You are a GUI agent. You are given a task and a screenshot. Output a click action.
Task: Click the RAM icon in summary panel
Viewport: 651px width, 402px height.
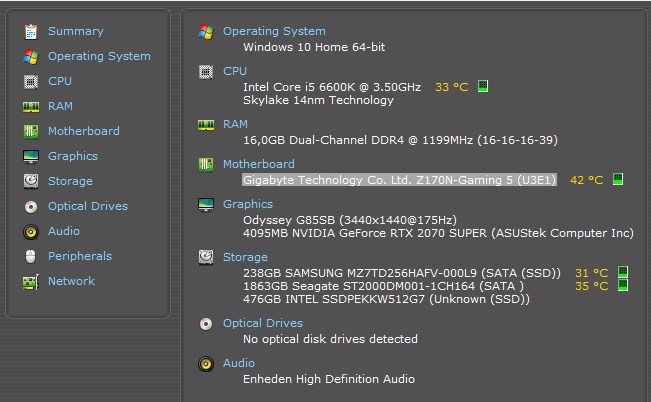[x=206, y=125]
